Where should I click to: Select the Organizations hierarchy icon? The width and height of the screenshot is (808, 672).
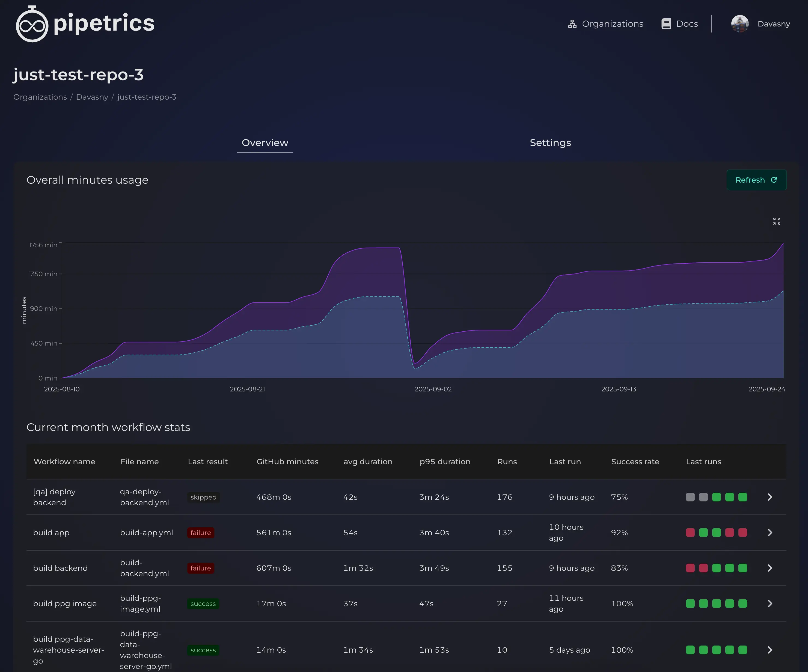(572, 23)
